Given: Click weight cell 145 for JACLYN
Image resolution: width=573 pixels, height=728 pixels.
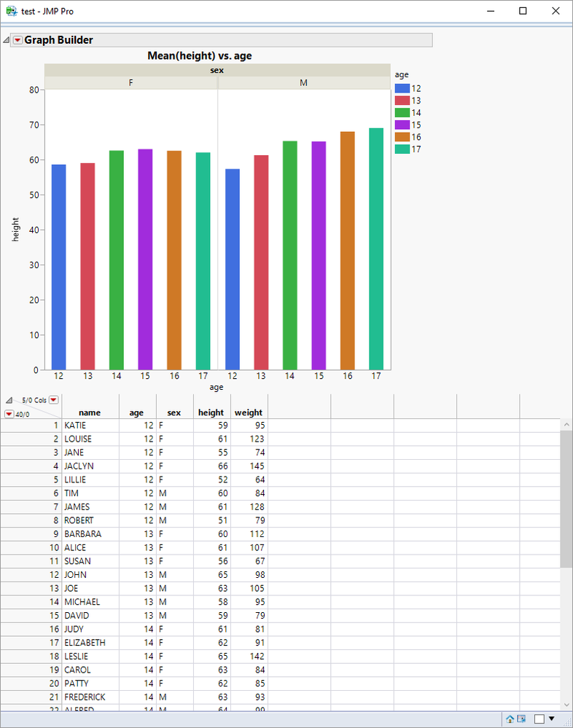Looking at the screenshot, I should tap(249, 466).
